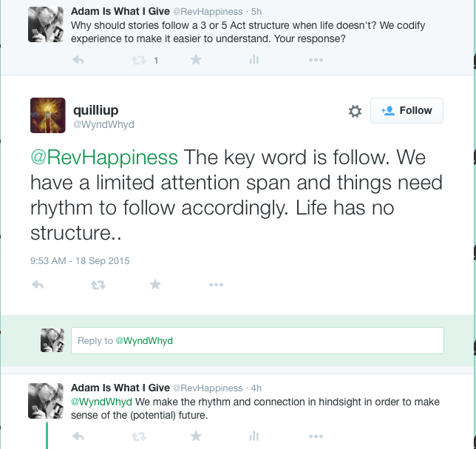
Task: Reply to the top RevHappiness tweet
Action: tap(78, 60)
